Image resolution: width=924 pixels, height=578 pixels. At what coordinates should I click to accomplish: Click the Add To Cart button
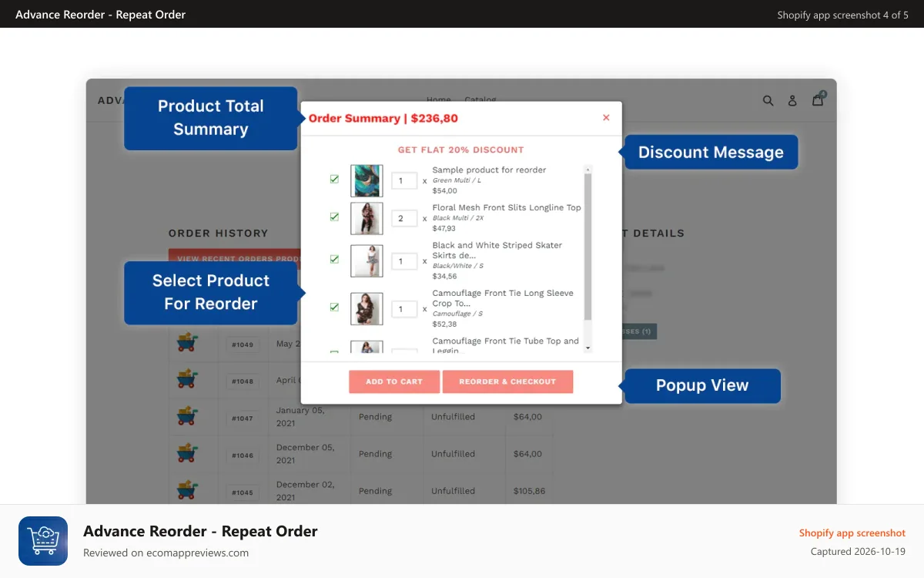tap(394, 381)
